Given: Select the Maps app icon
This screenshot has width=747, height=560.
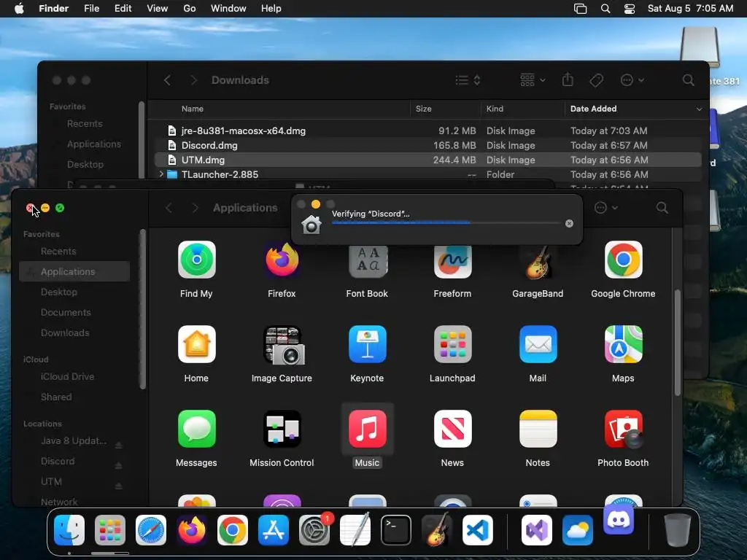Looking at the screenshot, I should 623,344.
